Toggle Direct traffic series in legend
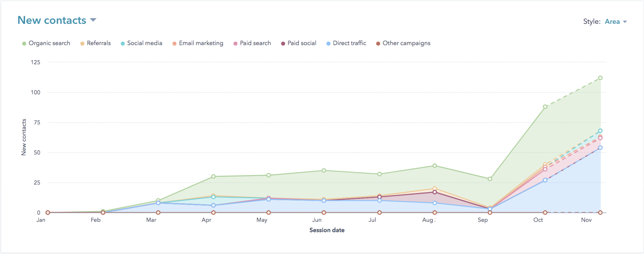 tap(346, 43)
